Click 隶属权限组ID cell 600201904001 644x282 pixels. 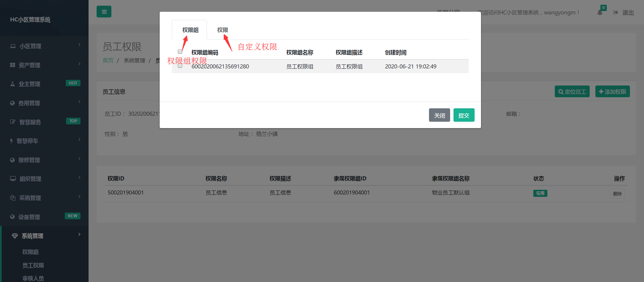[352, 192]
